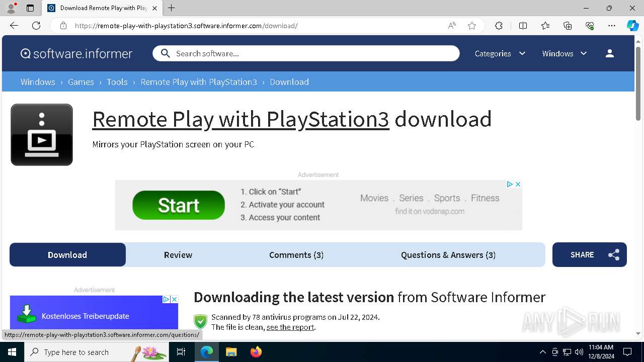This screenshot has height=362, width=644.
Task: Open the Comments (3) tab
Action: [x=296, y=255]
